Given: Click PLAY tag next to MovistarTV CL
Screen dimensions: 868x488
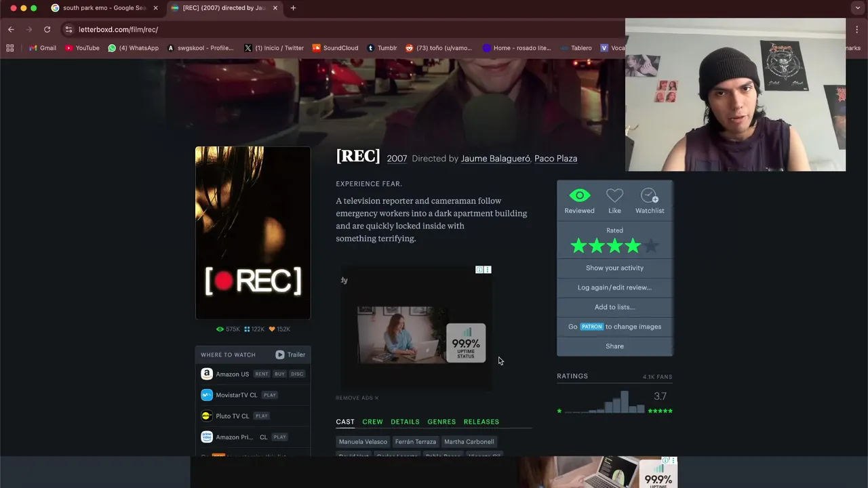Looking at the screenshot, I should coord(270,395).
